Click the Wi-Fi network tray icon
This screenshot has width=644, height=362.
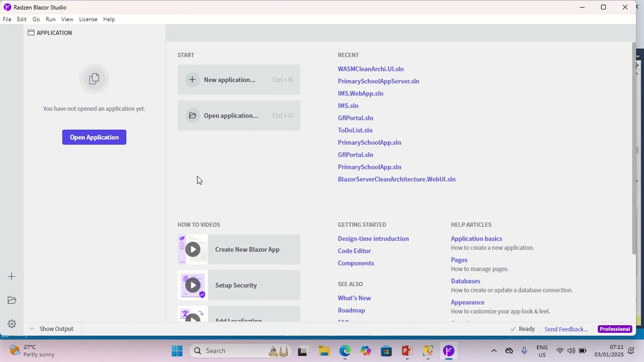tap(559, 351)
